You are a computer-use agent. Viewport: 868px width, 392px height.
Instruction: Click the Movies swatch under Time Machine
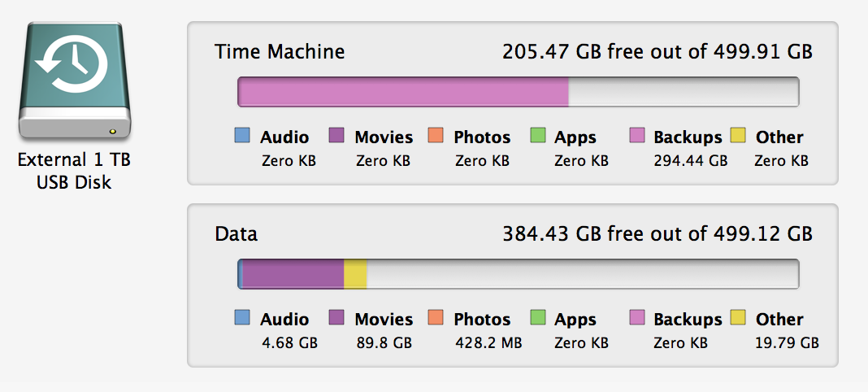(336, 136)
